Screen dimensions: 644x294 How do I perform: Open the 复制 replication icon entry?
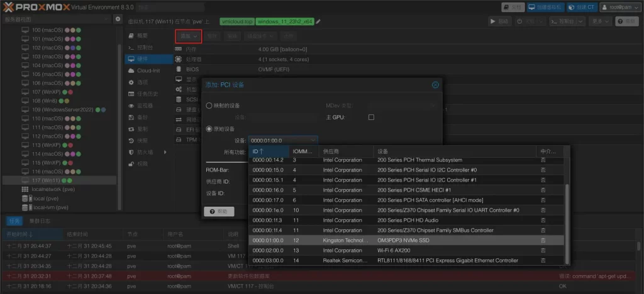point(131,129)
